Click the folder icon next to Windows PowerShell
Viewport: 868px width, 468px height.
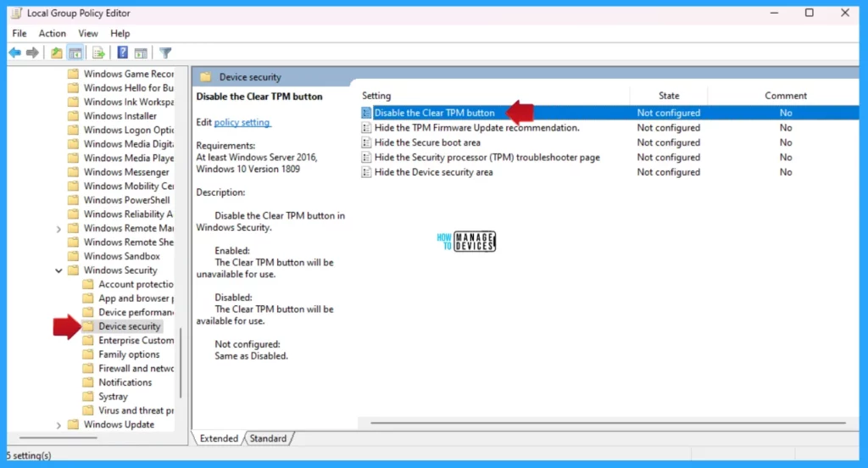point(73,200)
